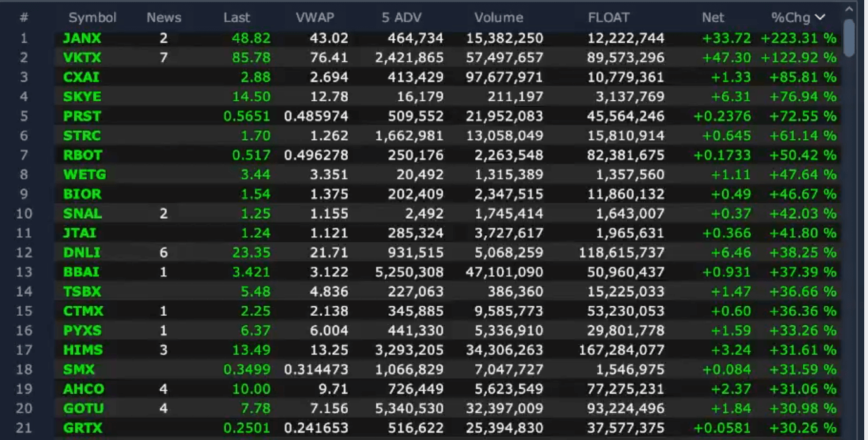Screen dimensions: 868x440
Task: Click SMX VWAP 0.314473
Action: 317,369
